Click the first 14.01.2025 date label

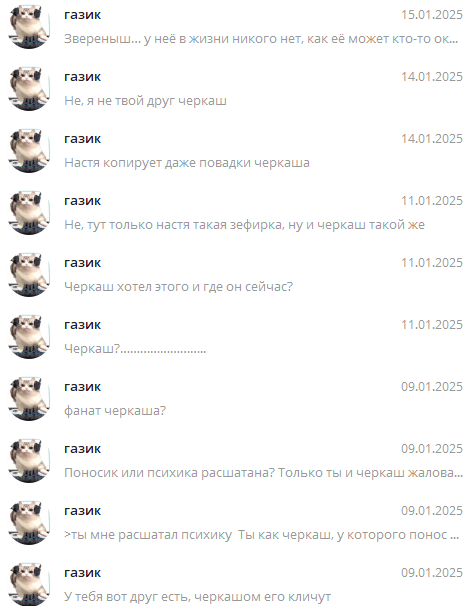click(x=432, y=77)
